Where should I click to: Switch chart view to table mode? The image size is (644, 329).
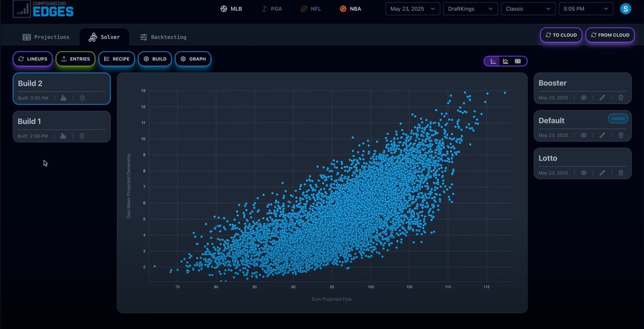517,61
